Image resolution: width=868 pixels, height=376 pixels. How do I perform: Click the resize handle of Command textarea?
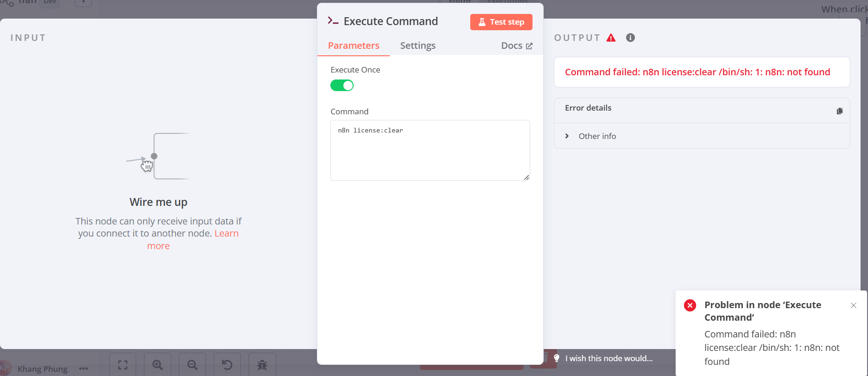pyautogui.click(x=526, y=177)
